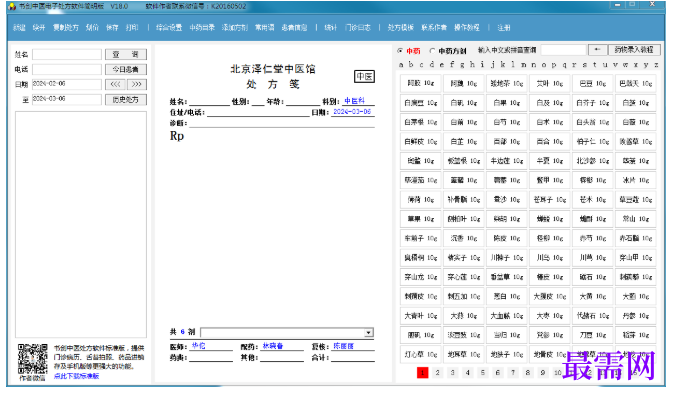Click the end date field after 至
Screen dimensions: 674x397
[x=67, y=99]
